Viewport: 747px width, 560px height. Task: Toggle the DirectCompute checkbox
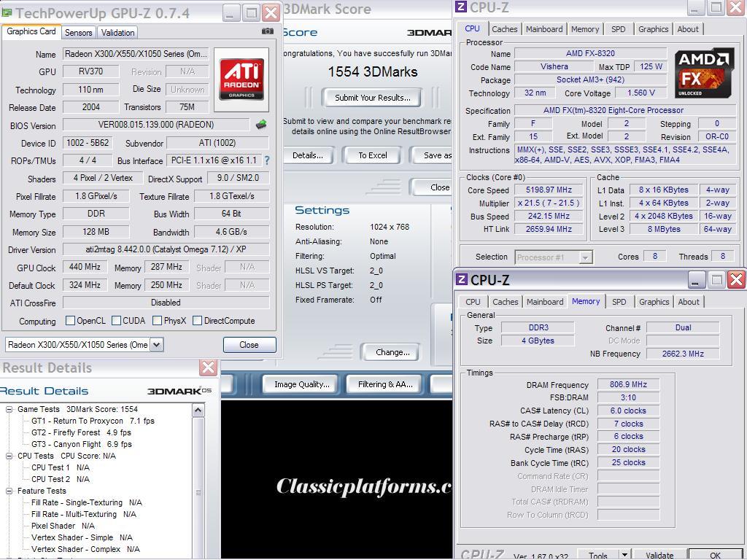point(197,321)
